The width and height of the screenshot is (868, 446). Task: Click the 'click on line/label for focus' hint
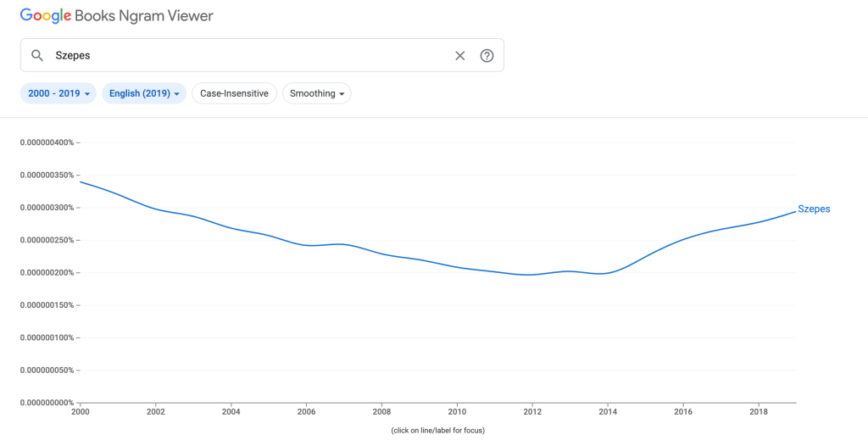(437, 431)
